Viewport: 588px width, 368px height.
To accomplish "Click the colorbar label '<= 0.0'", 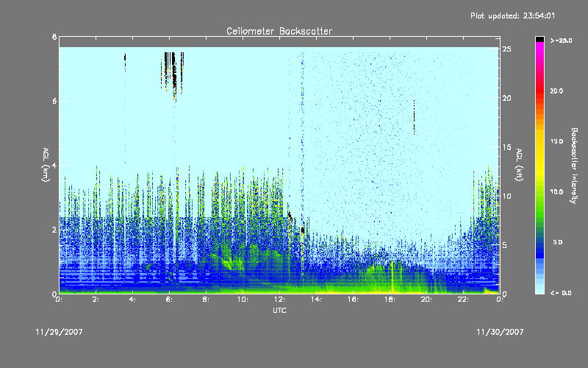I will point(561,292).
